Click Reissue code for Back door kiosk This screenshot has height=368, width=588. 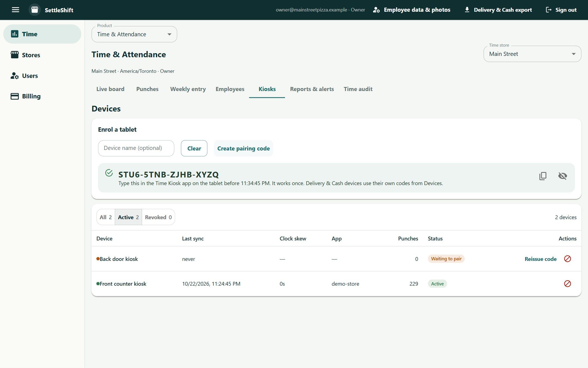(540, 259)
